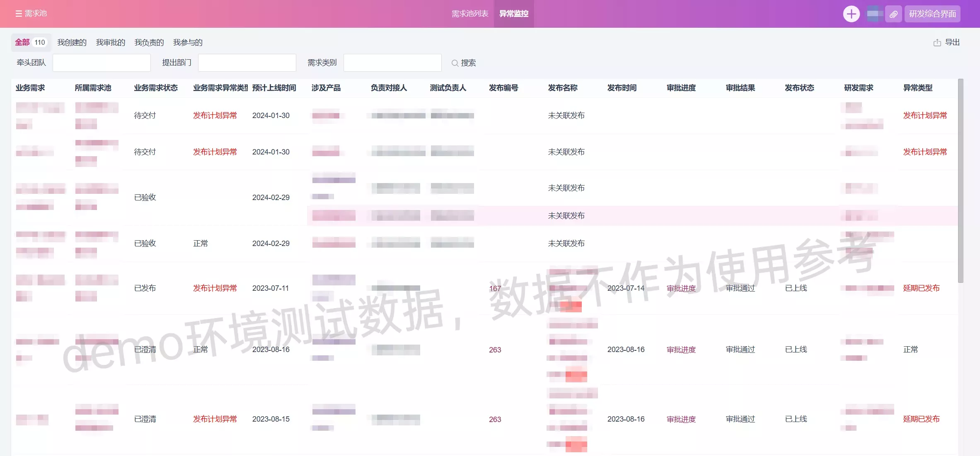This screenshot has height=456, width=980.
Task: Click the export icon next to 导出
Action: (x=937, y=43)
